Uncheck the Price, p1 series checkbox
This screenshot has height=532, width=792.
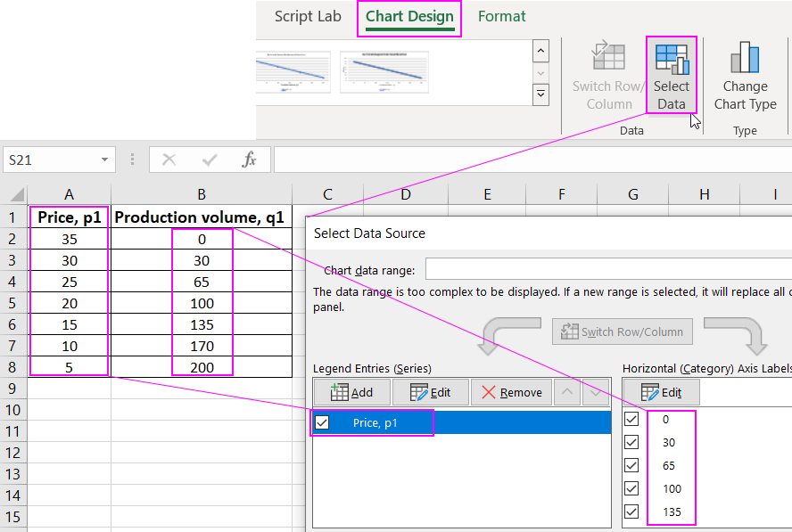coord(322,422)
